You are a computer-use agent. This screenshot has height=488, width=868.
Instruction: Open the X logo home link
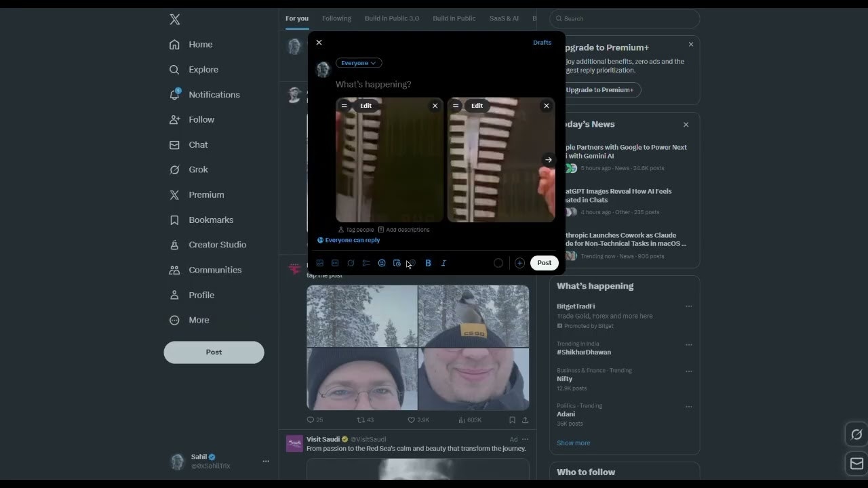pyautogui.click(x=175, y=20)
